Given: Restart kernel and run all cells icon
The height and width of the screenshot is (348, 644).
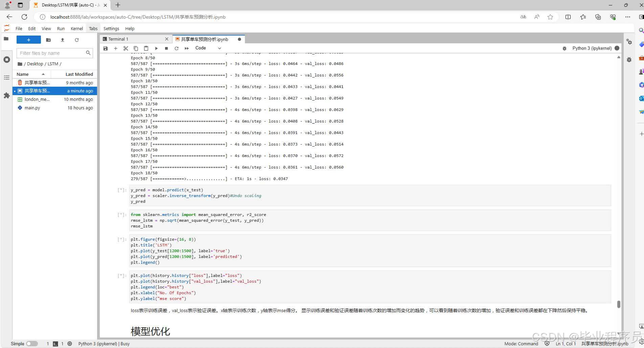Looking at the screenshot, I should [187, 48].
